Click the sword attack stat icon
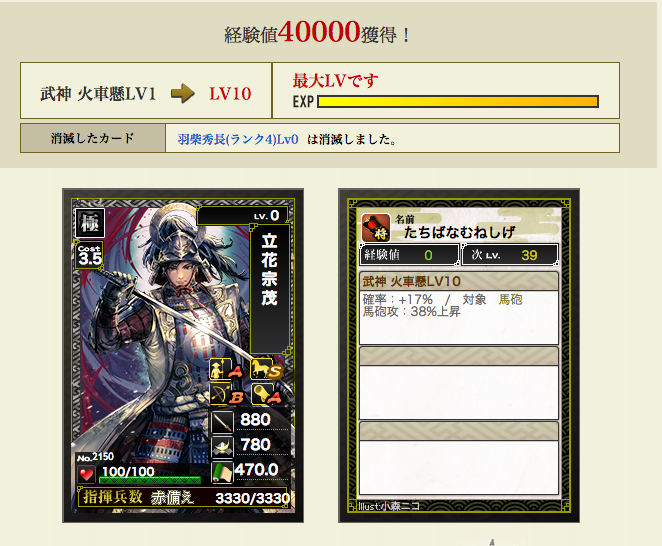This screenshot has height=546, width=662. 222,422
